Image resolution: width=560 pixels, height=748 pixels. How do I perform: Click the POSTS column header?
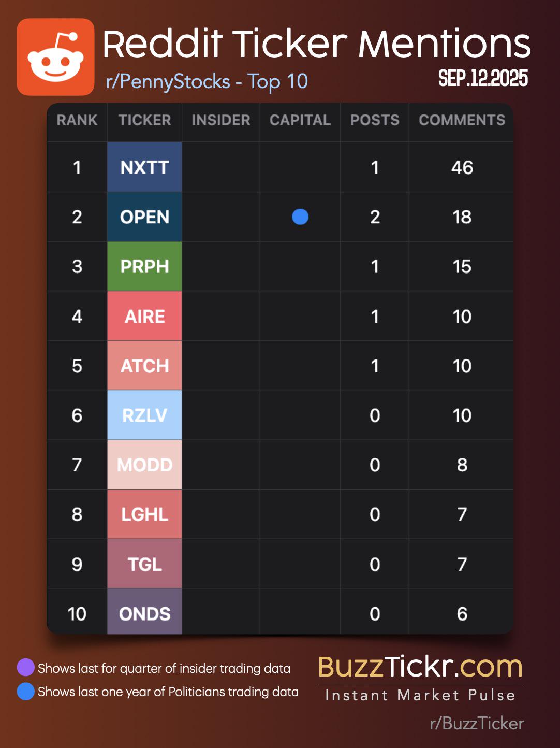click(375, 120)
